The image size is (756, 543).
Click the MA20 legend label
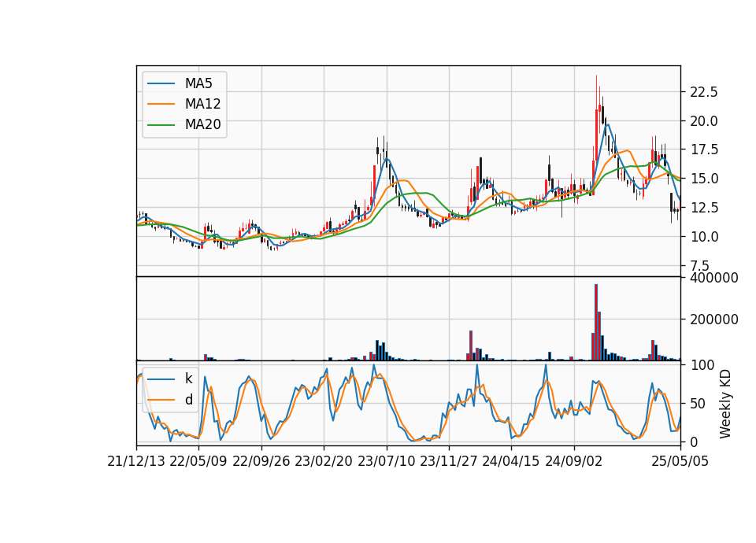(202, 125)
